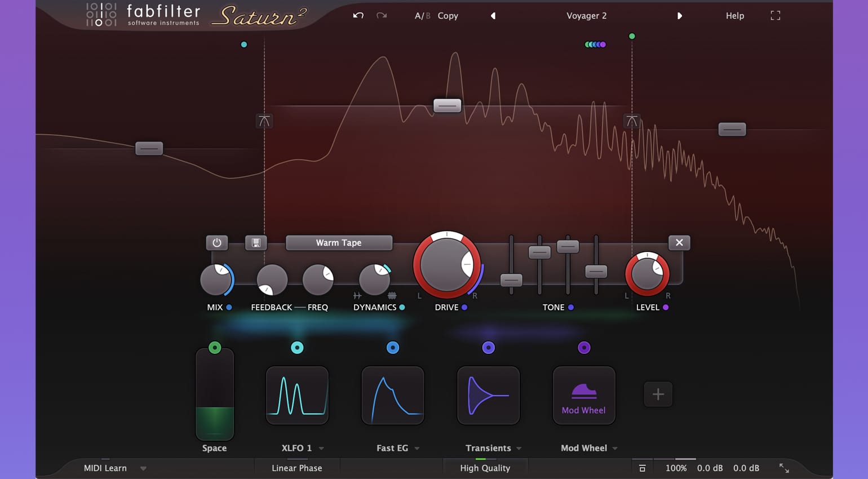The width and height of the screenshot is (868, 479).
Task: Open the Voyager 2 preset menu
Action: coord(586,16)
